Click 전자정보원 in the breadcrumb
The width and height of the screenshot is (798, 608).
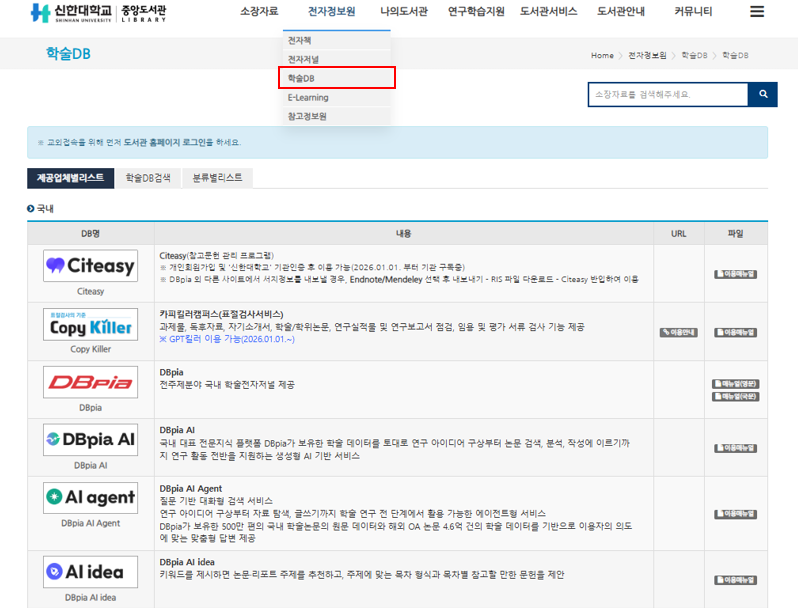point(647,55)
